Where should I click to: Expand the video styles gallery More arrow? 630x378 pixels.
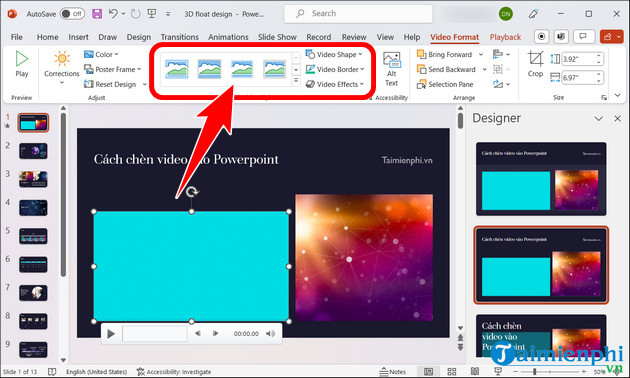click(x=296, y=81)
